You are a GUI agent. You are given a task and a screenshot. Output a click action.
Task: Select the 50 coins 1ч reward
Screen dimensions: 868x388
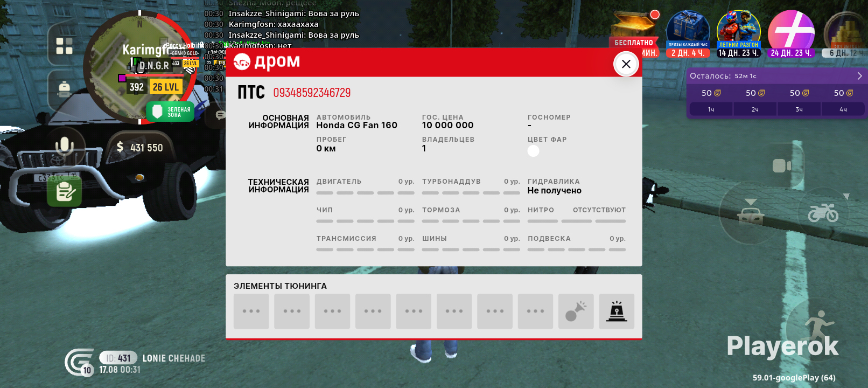point(711,100)
